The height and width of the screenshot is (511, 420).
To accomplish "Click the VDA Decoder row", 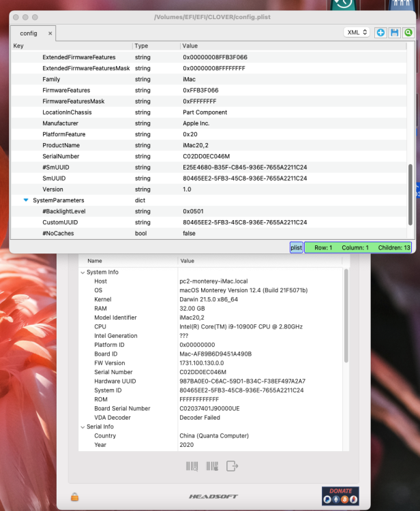I will (211, 418).
